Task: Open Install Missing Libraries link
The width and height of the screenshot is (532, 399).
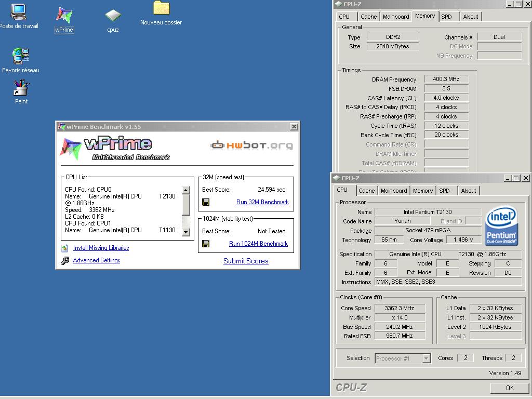Action: click(101, 248)
